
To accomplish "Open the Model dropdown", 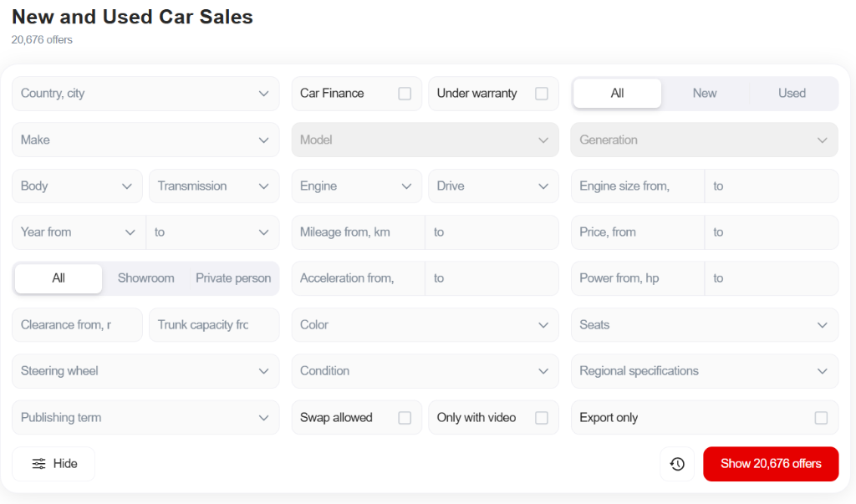I will point(425,140).
